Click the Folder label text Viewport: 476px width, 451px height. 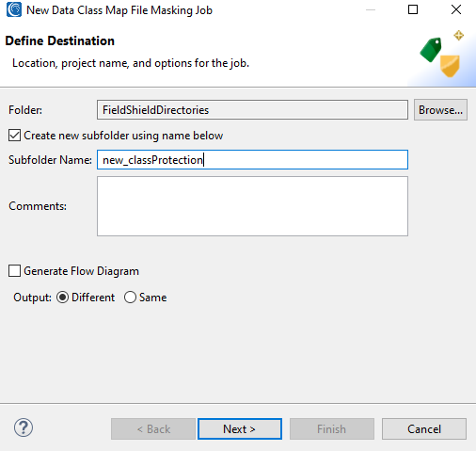tap(25, 110)
